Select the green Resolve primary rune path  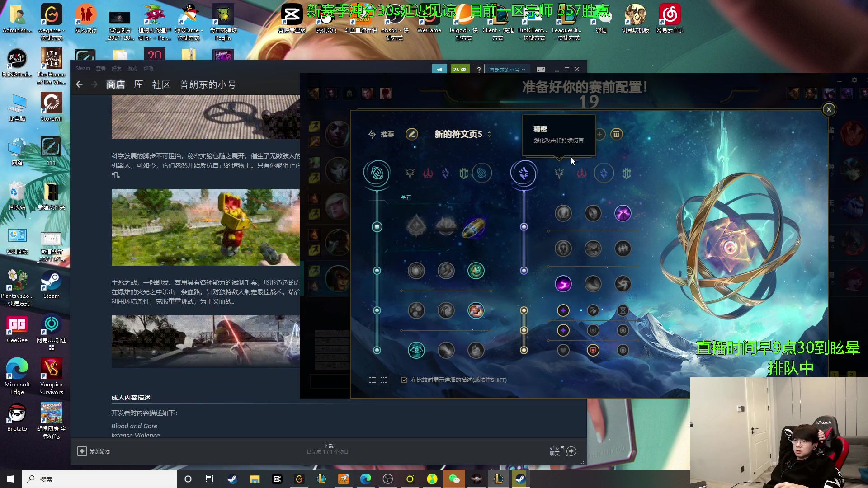coord(463,173)
